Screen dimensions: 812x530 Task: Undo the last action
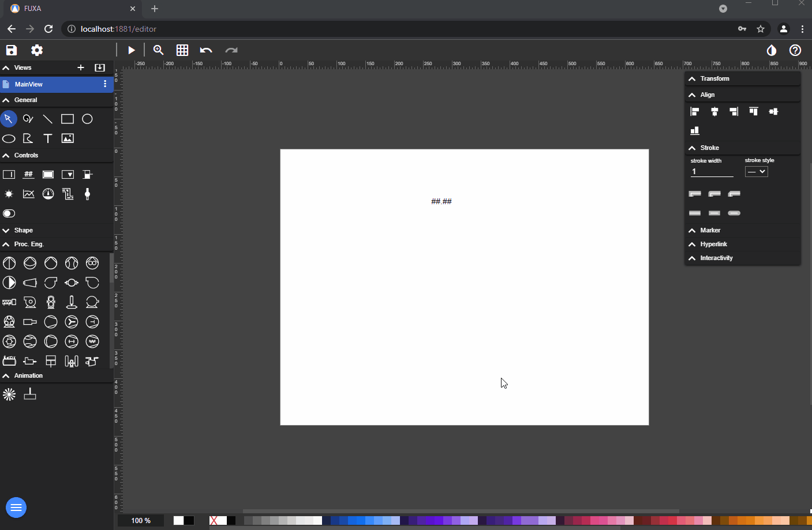206,50
